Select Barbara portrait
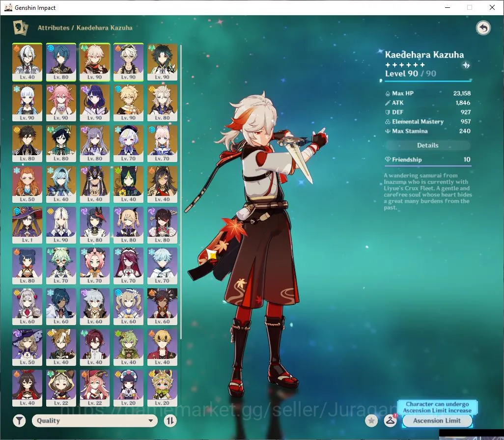 [x=129, y=307]
